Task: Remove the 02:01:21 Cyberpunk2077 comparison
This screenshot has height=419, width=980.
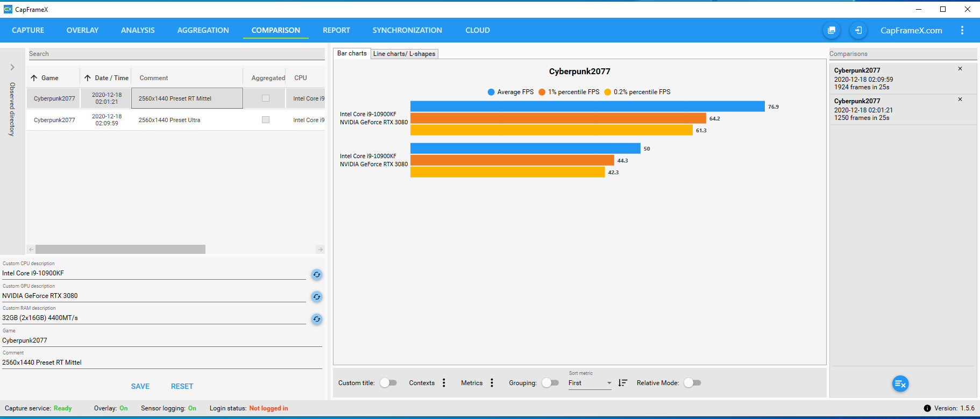Action: click(960, 100)
